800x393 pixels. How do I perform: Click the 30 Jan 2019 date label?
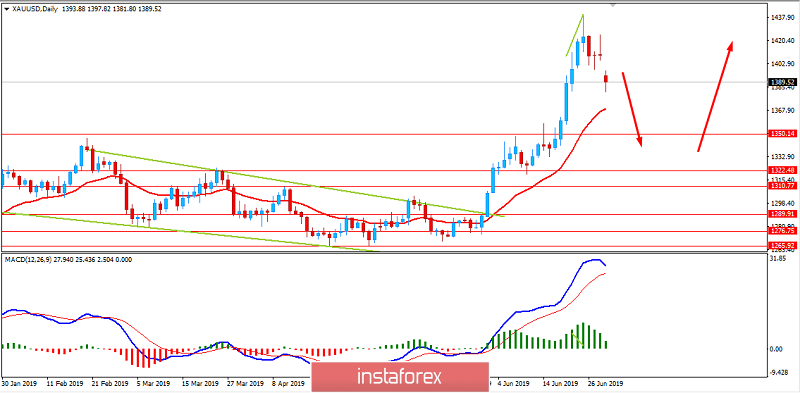pyautogui.click(x=19, y=383)
